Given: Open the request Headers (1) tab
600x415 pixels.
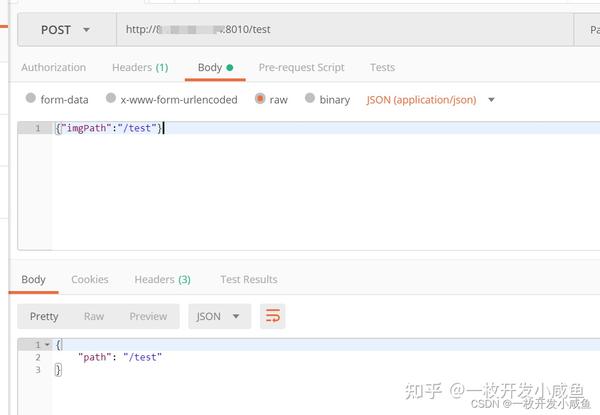Looking at the screenshot, I should 140,67.
